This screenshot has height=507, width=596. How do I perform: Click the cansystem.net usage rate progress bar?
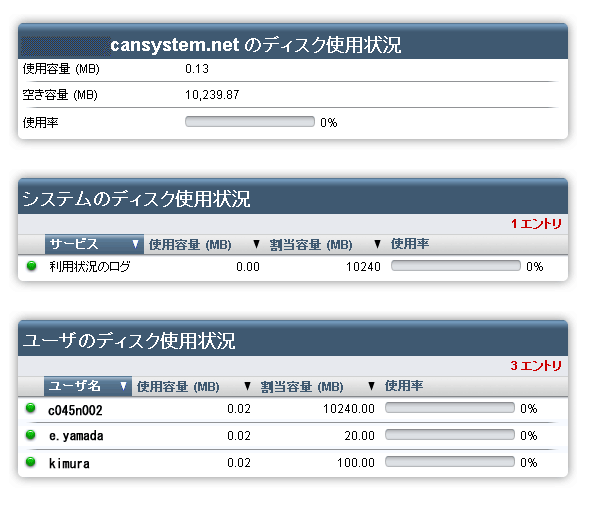click(x=250, y=122)
